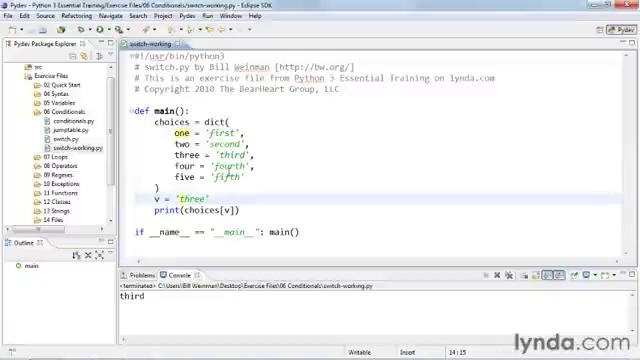
Task: Click the Last Edit Location icon
Action: tap(210, 29)
